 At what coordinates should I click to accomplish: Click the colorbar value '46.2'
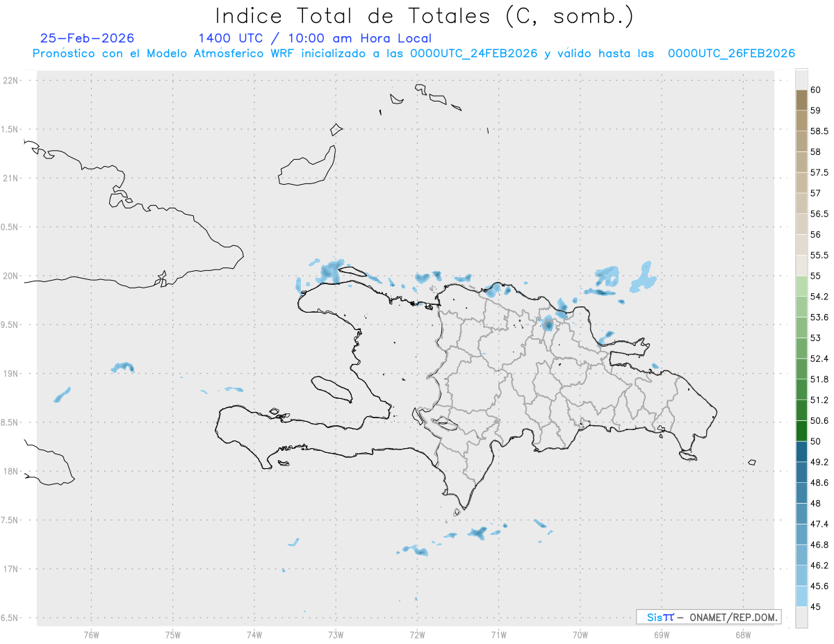819,565
